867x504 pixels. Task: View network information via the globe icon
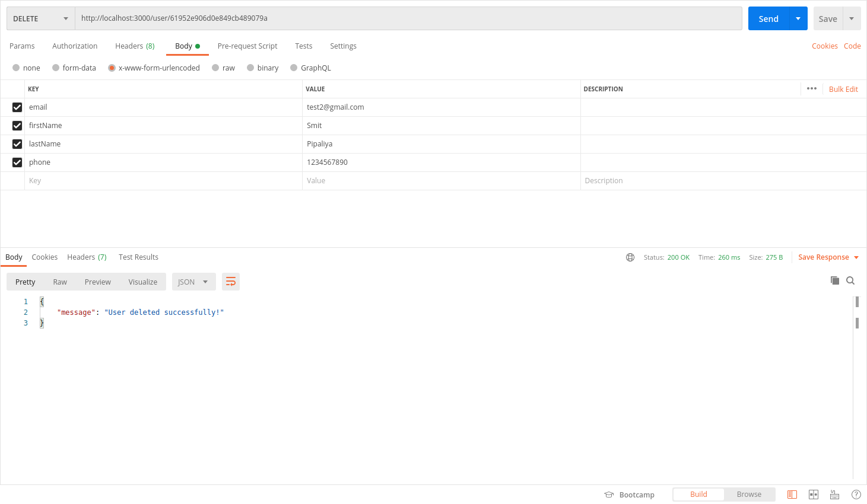630,257
